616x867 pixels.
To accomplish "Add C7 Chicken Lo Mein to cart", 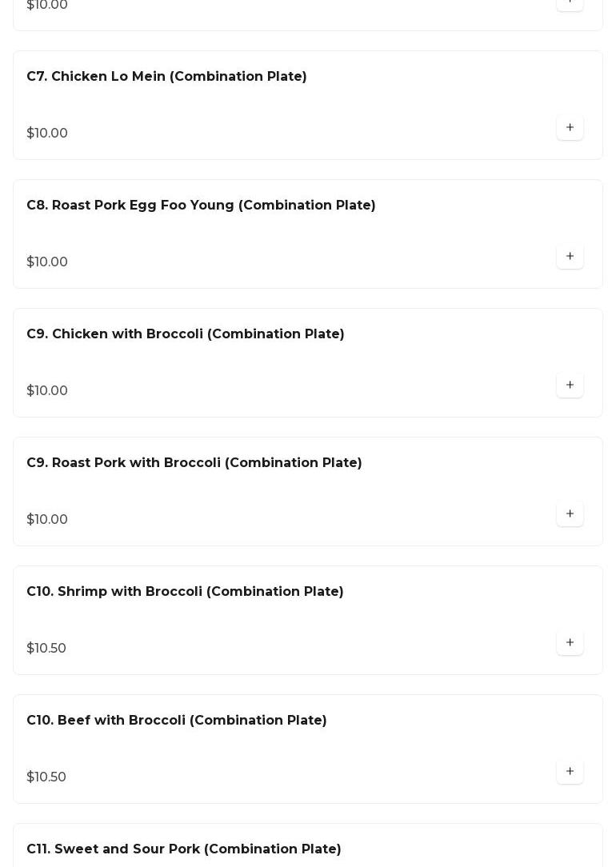I will click(x=570, y=128).
